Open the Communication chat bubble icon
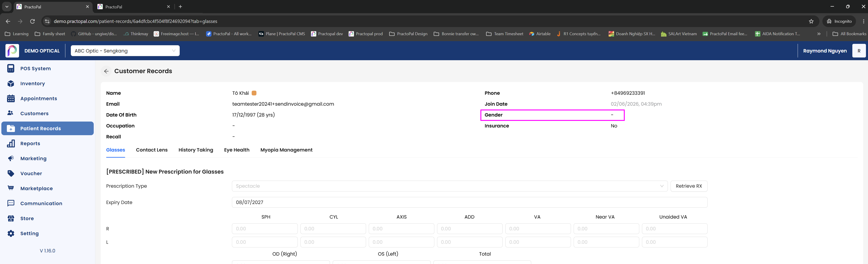 click(11, 203)
